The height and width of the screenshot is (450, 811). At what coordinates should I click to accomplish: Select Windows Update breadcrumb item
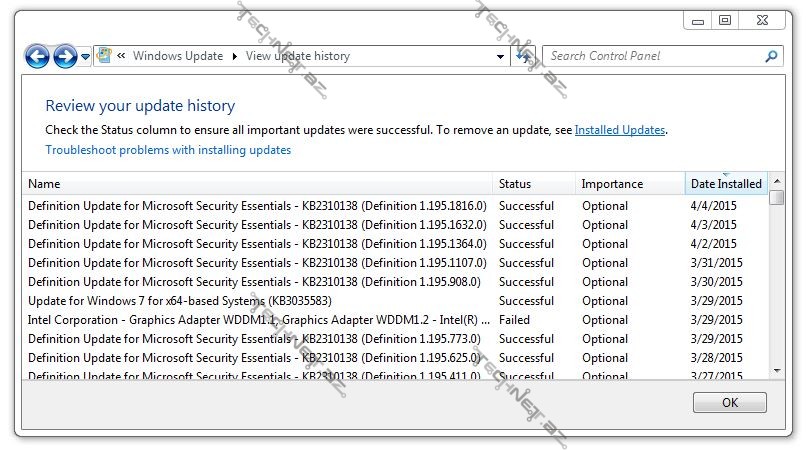point(178,57)
